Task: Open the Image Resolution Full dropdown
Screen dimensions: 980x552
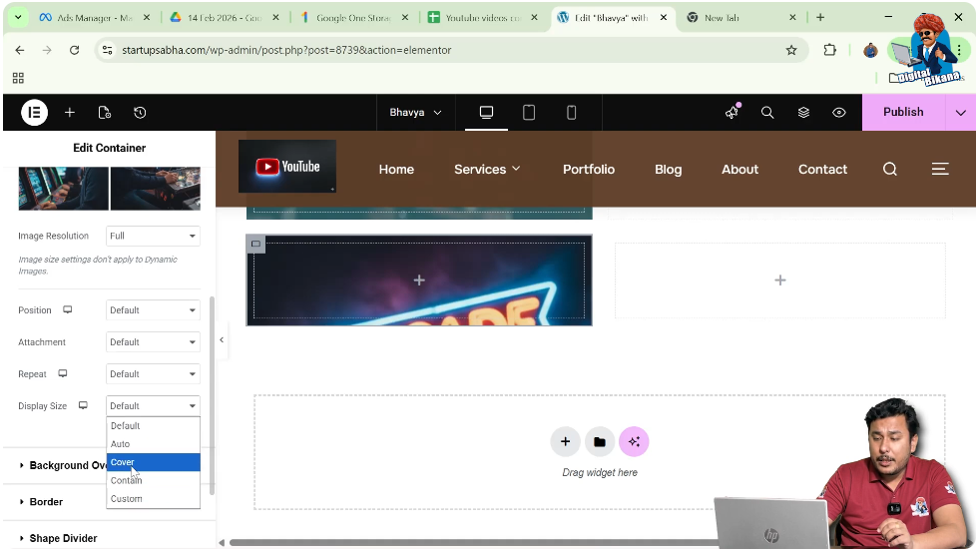Action: tap(153, 236)
